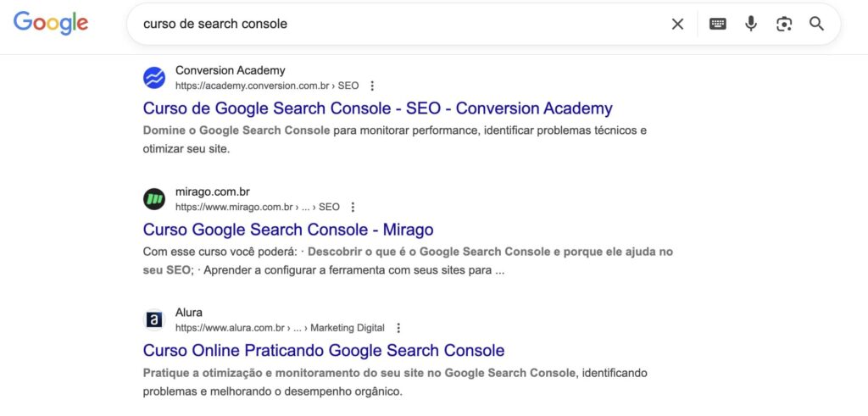The width and height of the screenshot is (868, 416).
Task: Search by image with Google Lens
Action: coord(784,24)
